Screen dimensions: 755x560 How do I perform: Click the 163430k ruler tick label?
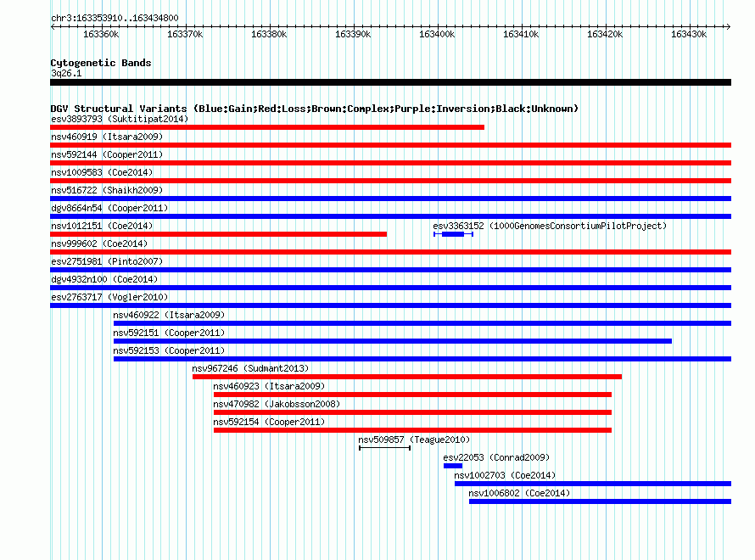pos(689,34)
